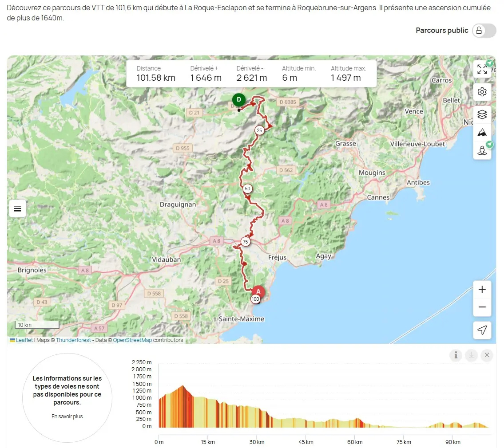
Task: Open the OpenStreetMap attribution link
Action: coord(132,340)
